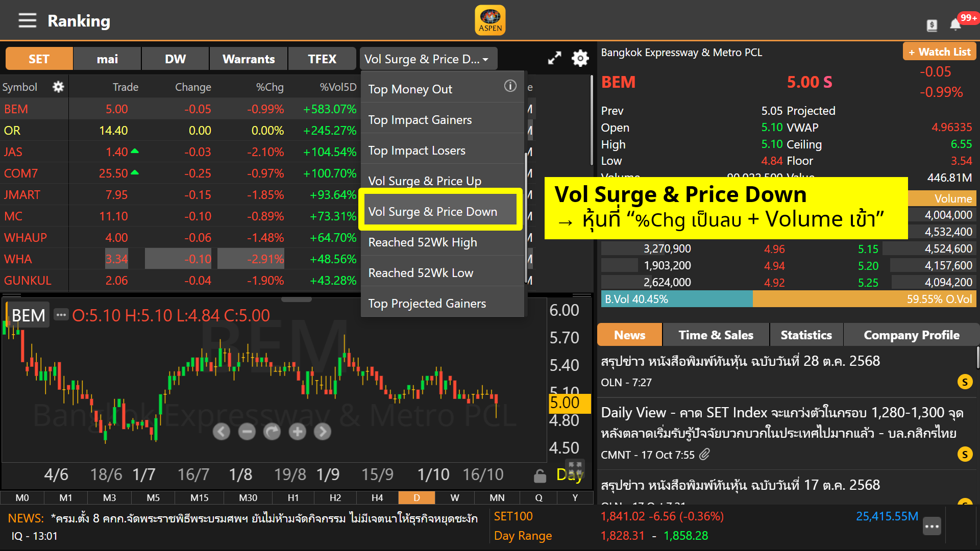Select the H1 hourly timeframe
Screen dimensions: 980x551
[293, 497]
